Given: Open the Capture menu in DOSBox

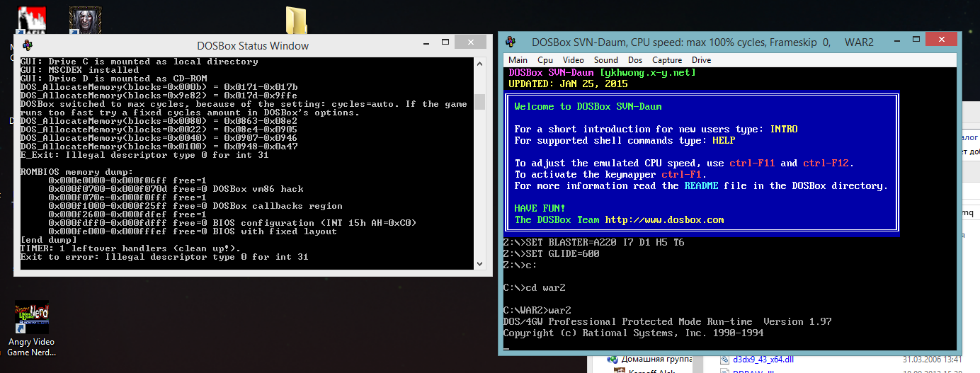Looking at the screenshot, I should click(667, 60).
